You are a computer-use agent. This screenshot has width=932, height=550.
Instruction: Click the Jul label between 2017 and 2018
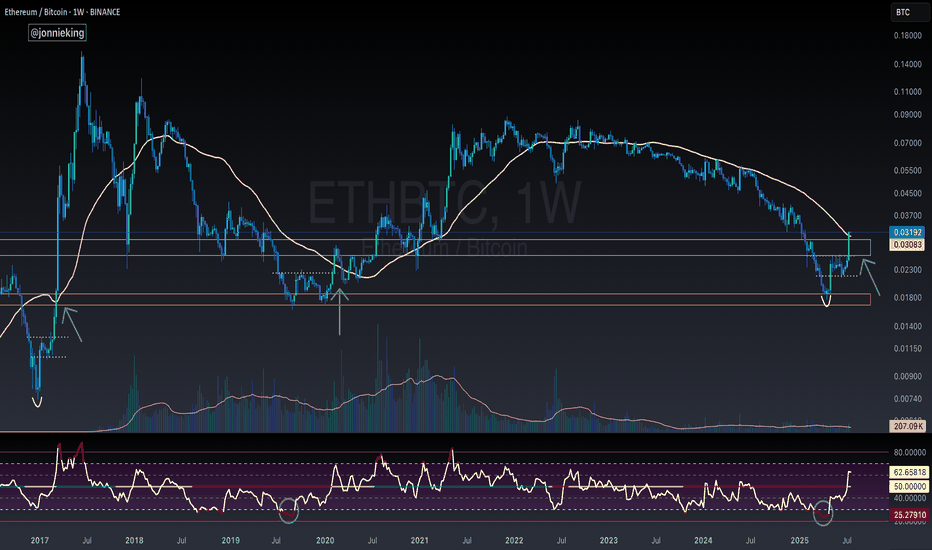[x=87, y=540]
